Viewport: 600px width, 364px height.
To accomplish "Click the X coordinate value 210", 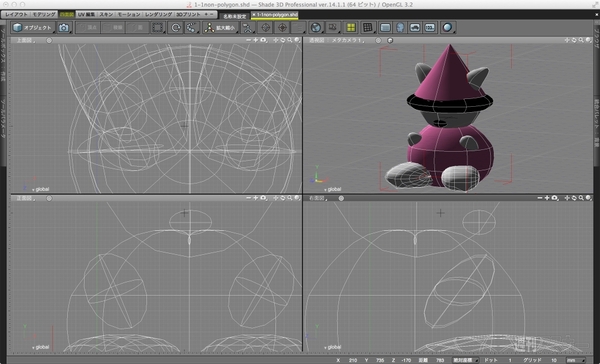I will coord(353,360).
